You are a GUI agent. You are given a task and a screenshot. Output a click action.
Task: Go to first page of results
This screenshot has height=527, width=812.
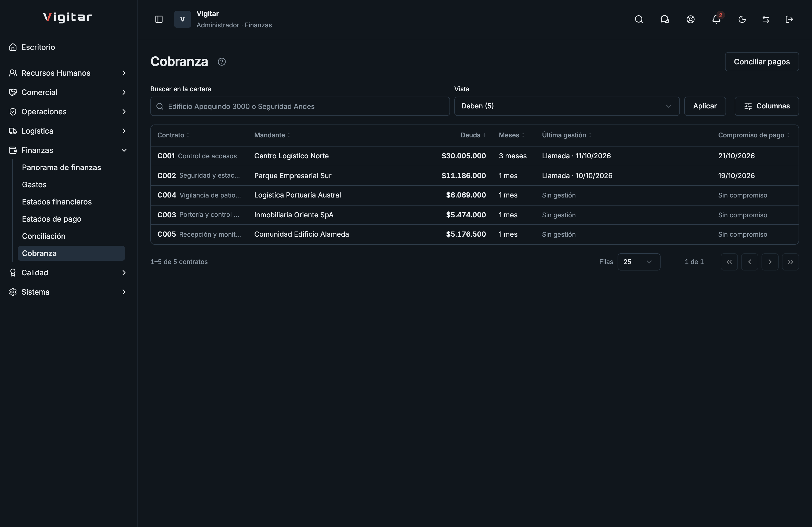click(x=729, y=262)
